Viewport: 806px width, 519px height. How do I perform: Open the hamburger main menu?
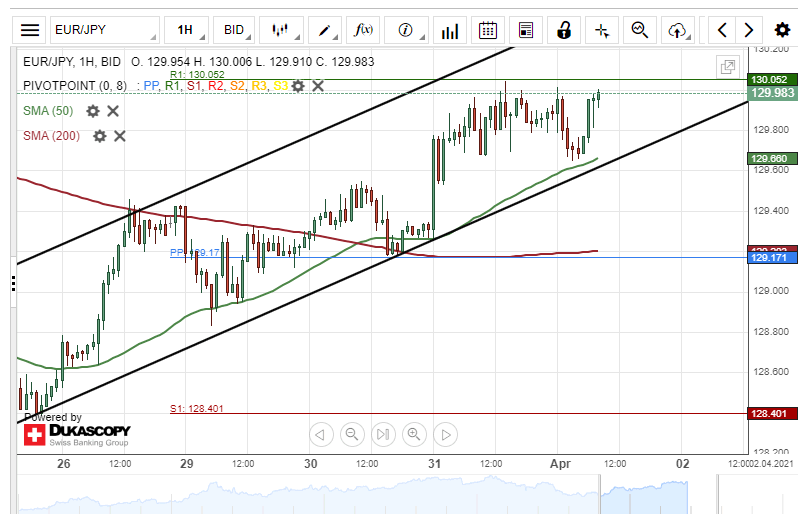tap(31, 30)
